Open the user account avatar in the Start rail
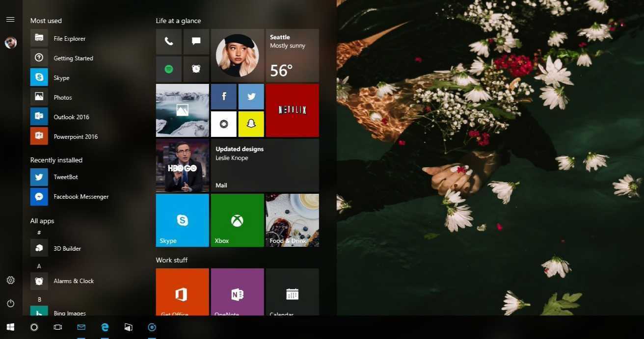Image resolution: width=644 pixels, height=339 pixels. [x=10, y=43]
